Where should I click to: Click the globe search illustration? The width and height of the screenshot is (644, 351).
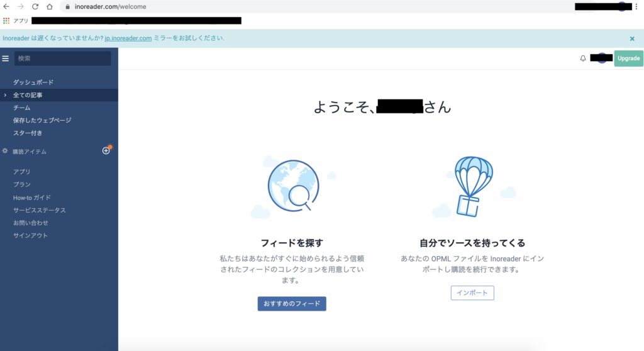pyautogui.click(x=293, y=186)
